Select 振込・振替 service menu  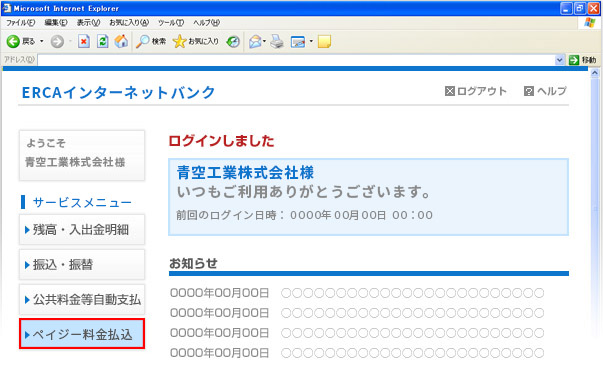click(x=82, y=265)
